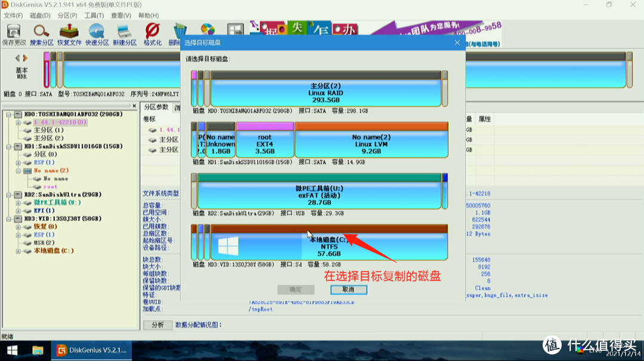This screenshot has width=644, height=361.
Task: Click the 主分区 row beneath 1.44.1 in partition list
Action: 169,140
